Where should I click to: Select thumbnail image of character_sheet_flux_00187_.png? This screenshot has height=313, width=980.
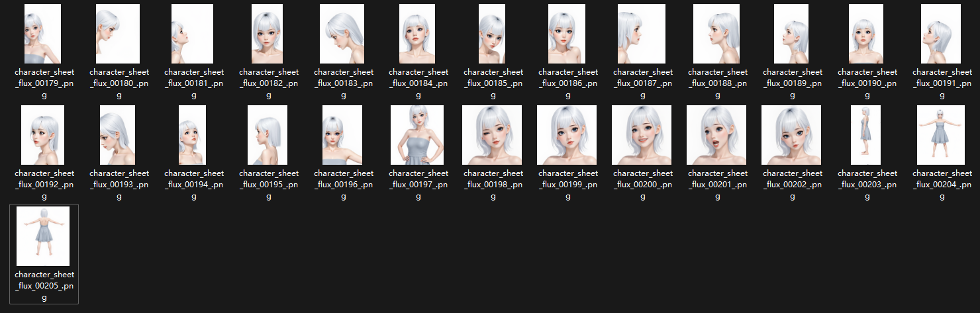pos(642,34)
